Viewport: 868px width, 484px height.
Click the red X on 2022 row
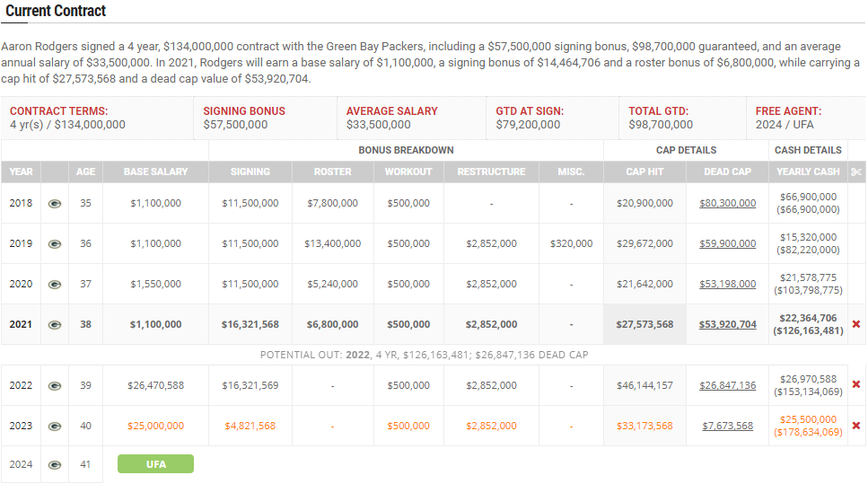point(855,385)
